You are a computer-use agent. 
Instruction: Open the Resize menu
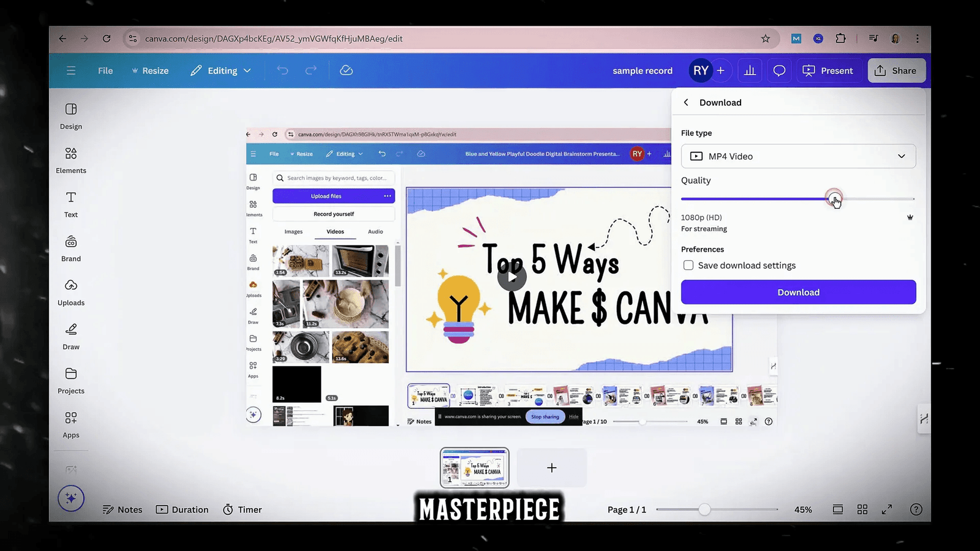click(150, 70)
